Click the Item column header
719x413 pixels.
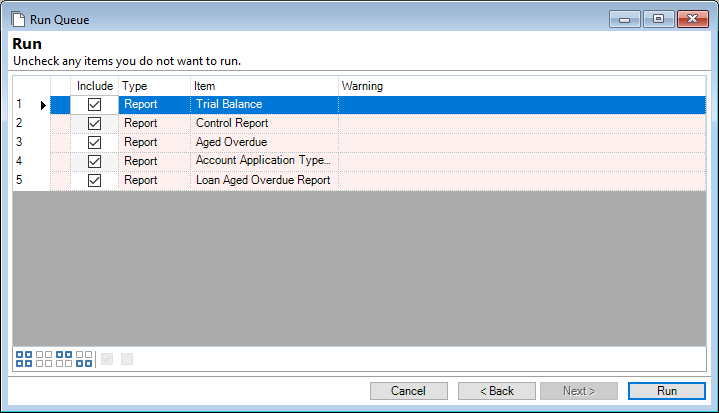click(x=265, y=86)
